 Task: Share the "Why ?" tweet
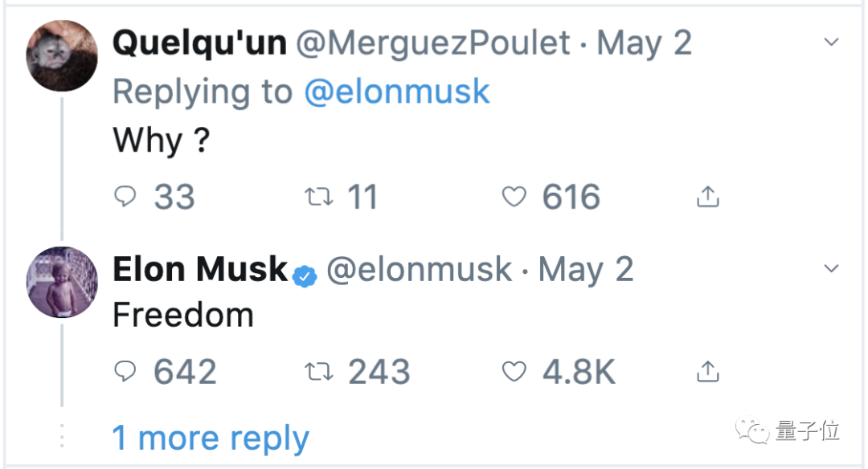tap(707, 197)
